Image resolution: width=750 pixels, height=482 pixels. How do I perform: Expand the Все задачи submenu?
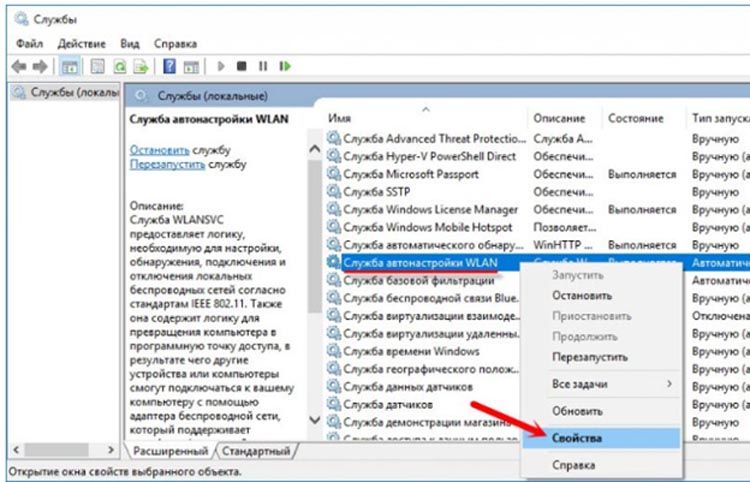click(x=601, y=384)
